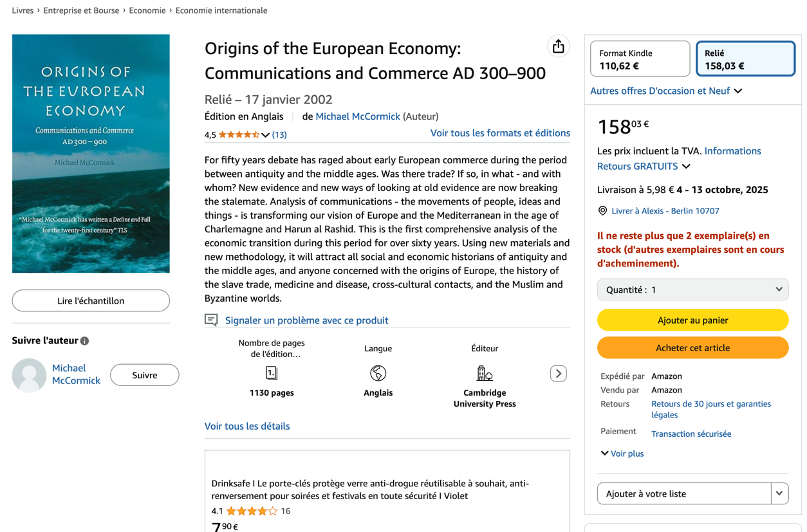Open the Economie breadcrumb link

click(x=147, y=10)
